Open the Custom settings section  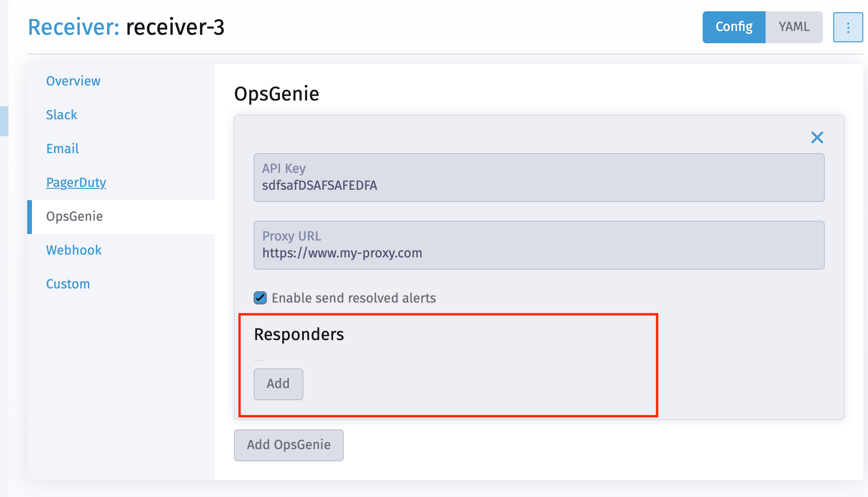coord(68,284)
